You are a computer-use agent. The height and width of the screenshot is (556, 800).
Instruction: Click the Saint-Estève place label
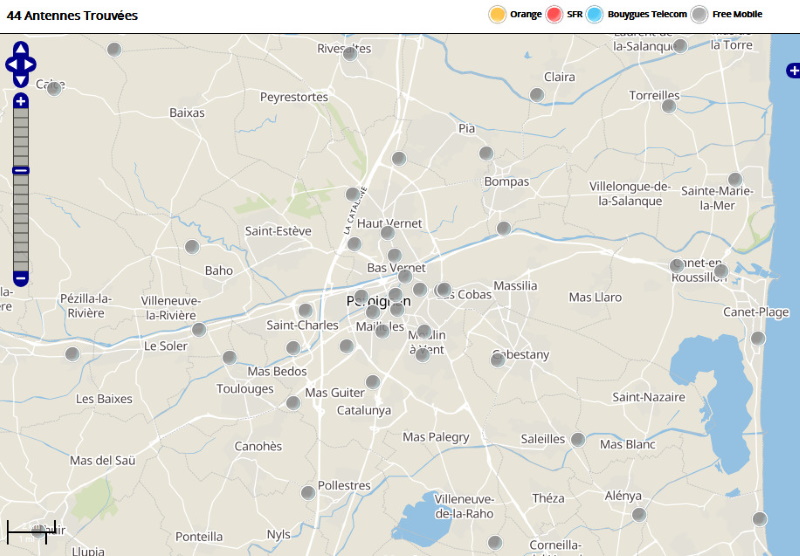click(x=278, y=231)
